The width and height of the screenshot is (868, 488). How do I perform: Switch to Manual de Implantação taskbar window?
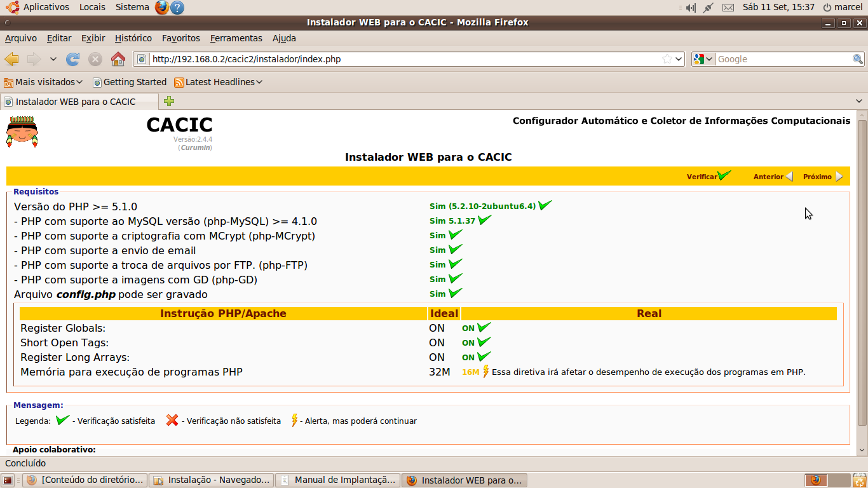[338, 480]
